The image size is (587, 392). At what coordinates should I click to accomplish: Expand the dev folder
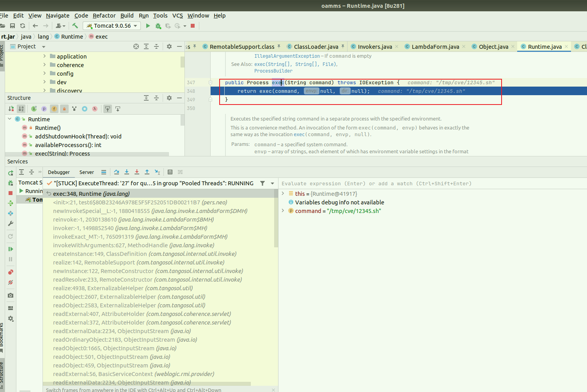tap(44, 82)
